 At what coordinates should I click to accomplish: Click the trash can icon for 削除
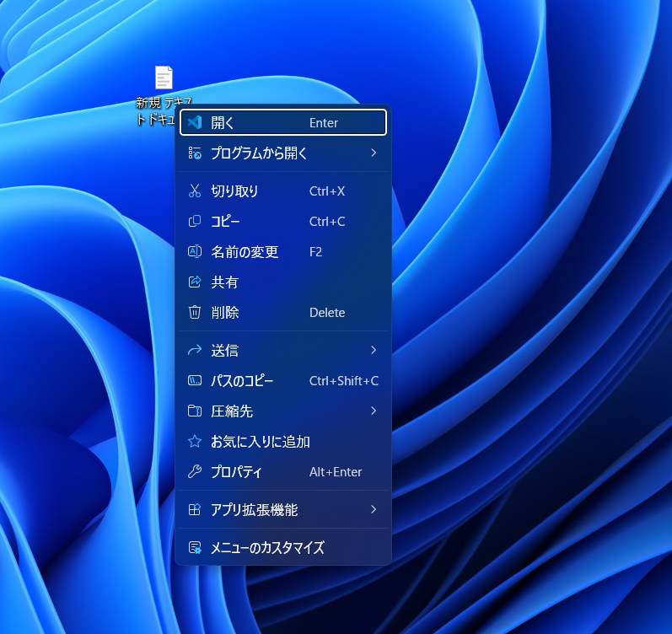[195, 312]
